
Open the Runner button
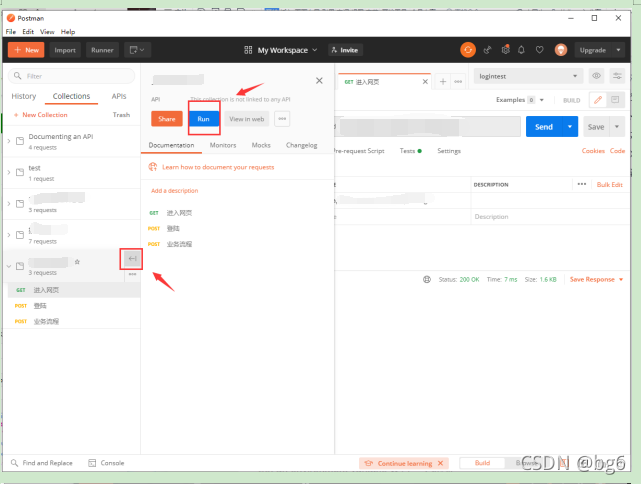[102, 50]
